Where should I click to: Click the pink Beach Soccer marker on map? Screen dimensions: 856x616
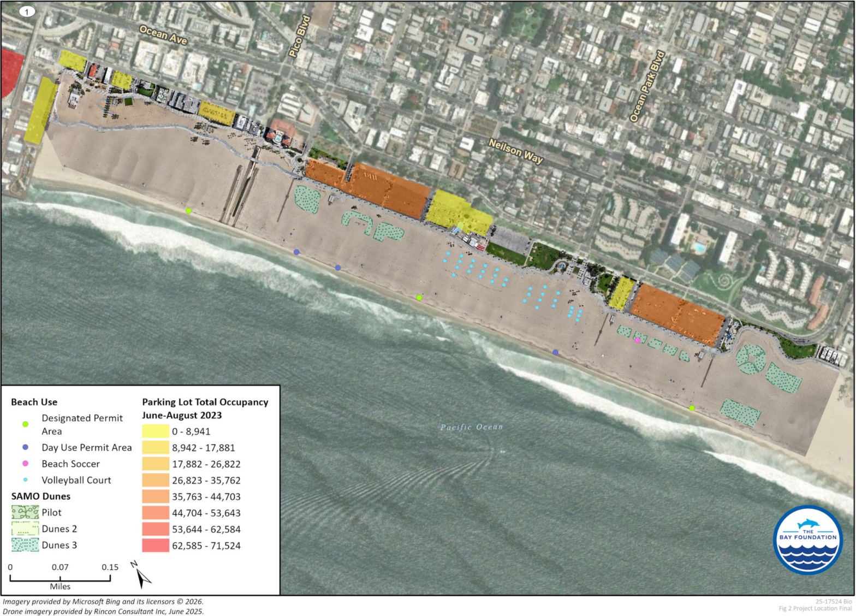[637, 340]
